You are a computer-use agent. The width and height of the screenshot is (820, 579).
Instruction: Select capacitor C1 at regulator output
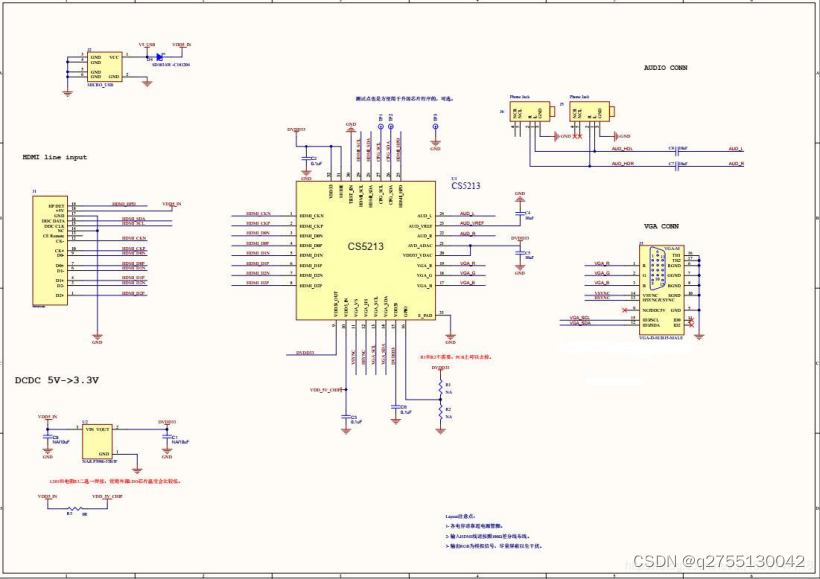pyautogui.click(x=167, y=437)
